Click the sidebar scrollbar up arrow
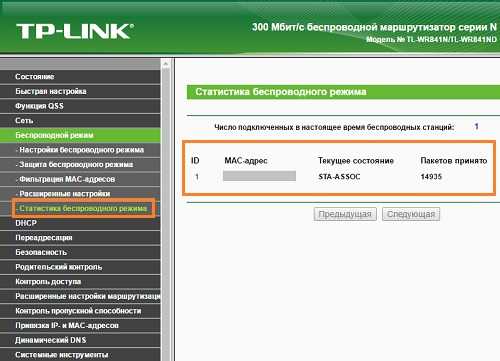This screenshot has width=500, height=361. pos(166,64)
